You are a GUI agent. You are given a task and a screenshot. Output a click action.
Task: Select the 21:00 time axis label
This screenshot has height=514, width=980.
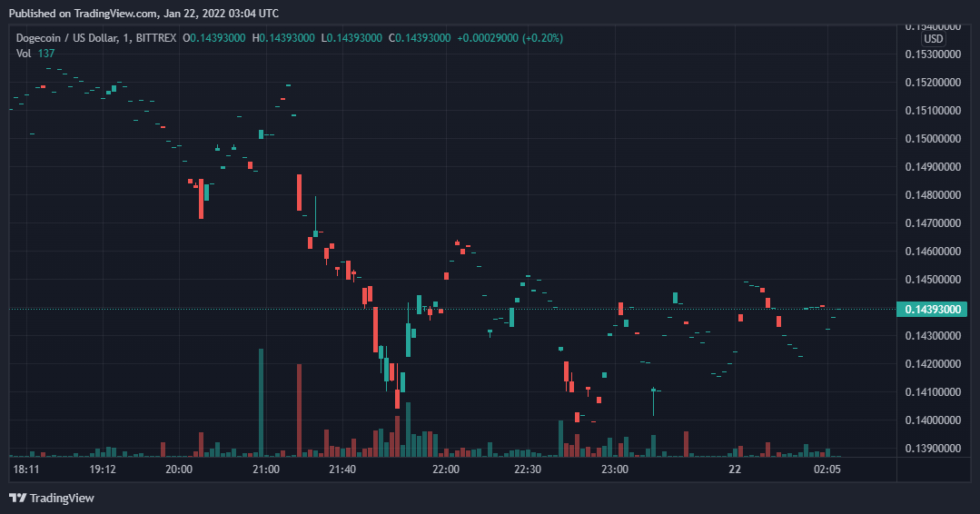[x=265, y=470]
